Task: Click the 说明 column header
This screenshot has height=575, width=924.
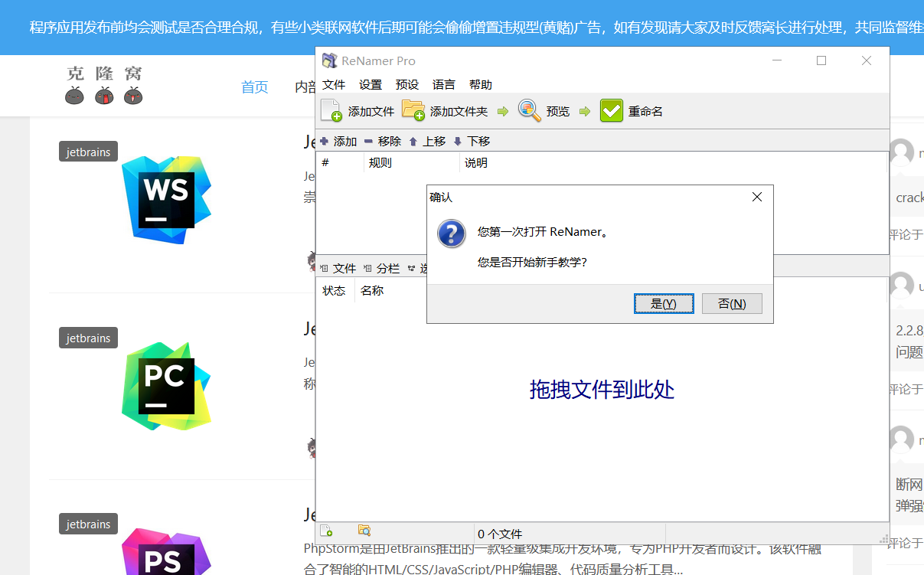Action: (x=674, y=162)
